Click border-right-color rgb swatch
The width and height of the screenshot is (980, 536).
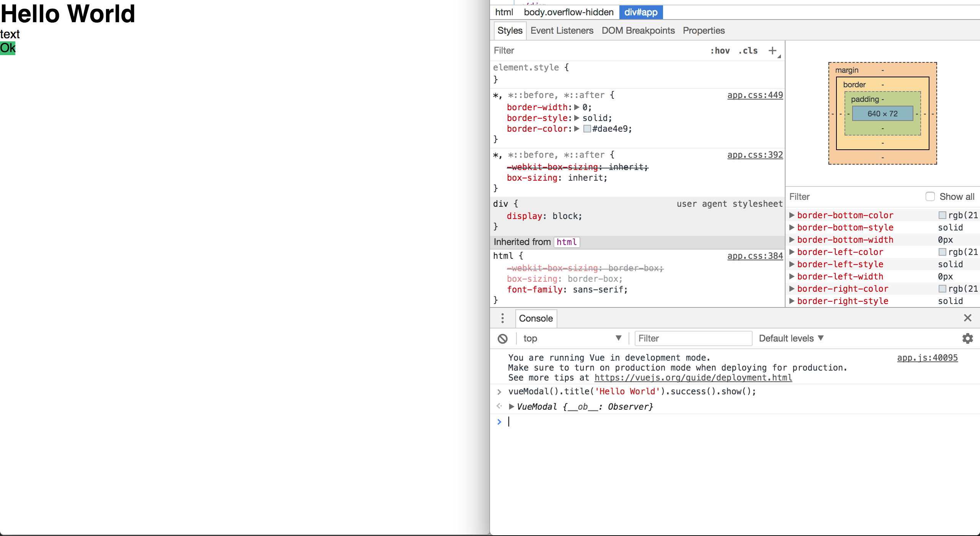pyautogui.click(x=942, y=289)
